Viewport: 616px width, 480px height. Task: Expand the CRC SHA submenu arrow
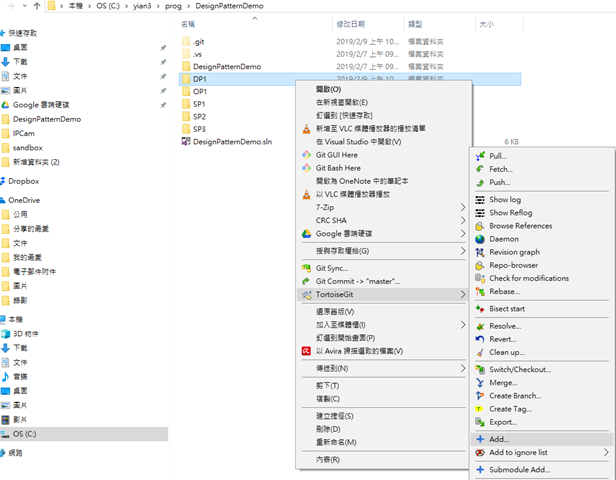(x=463, y=220)
